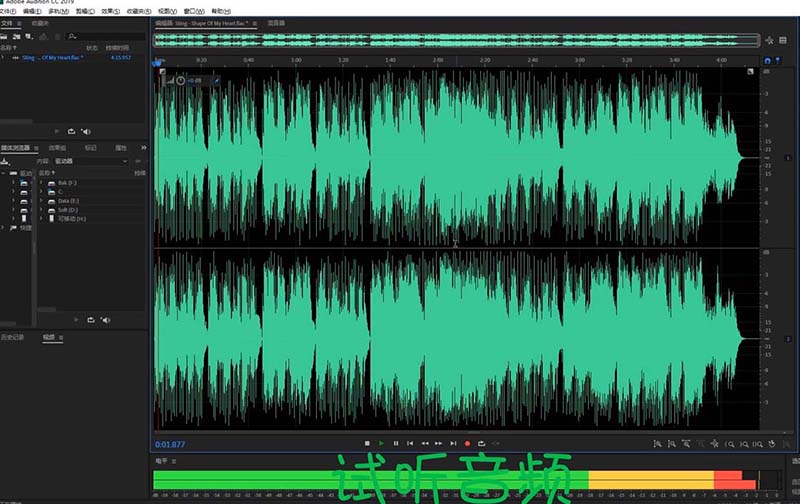Switch to the 效果组 tab
This screenshot has width=800, height=504.
(x=57, y=148)
